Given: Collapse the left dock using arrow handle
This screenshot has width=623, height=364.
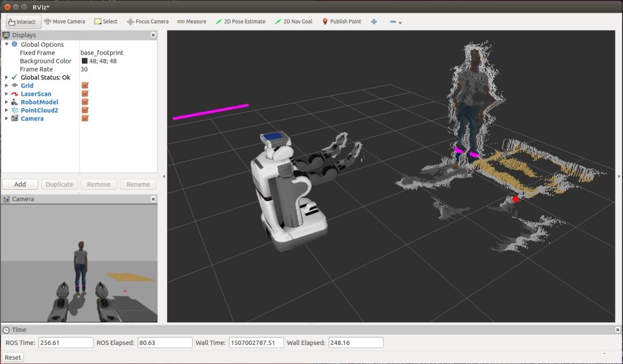Looking at the screenshot, I should coord(164,176).
